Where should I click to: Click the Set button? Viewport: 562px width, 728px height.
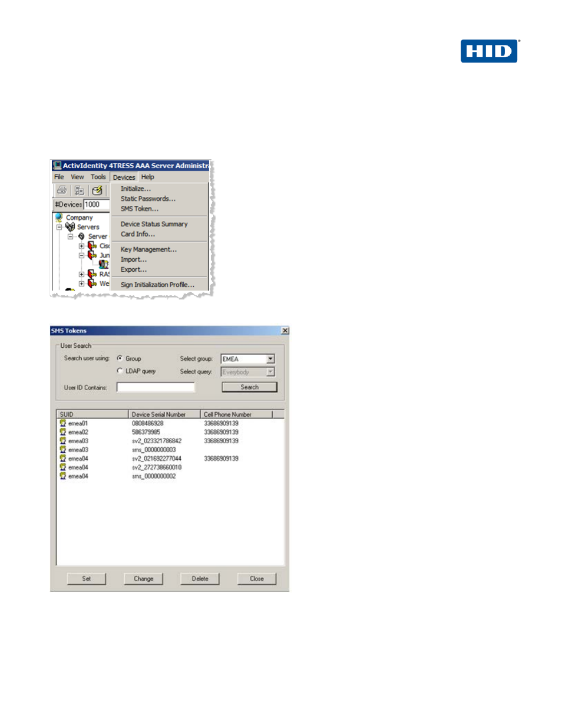click(87, 579)
